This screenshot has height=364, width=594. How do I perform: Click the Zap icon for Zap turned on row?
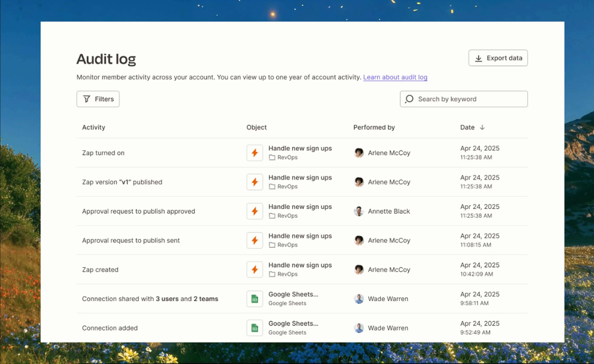coord(255,153)
